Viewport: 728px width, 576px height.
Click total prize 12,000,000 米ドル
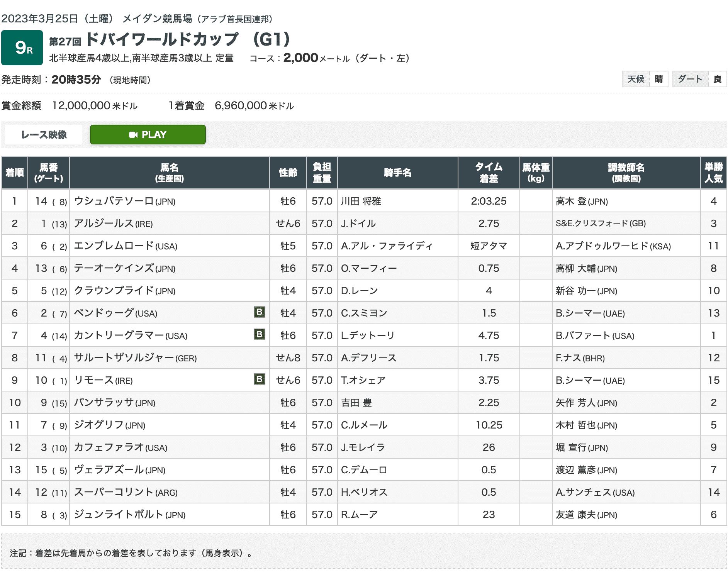coord(95,105)
